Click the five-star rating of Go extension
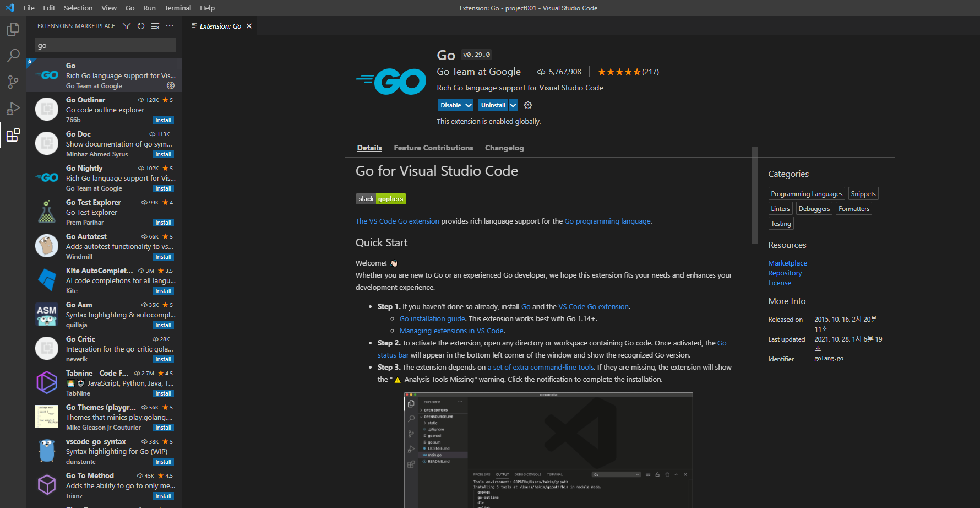The height and width of the screenshot is (508, 980). (619, 72)
